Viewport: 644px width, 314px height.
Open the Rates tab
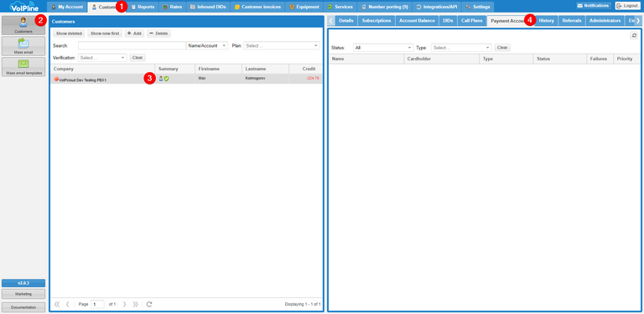[172, 7]
